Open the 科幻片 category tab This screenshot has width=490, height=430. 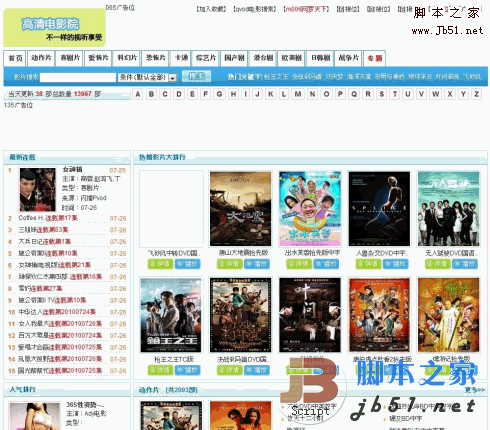(127, 58)
